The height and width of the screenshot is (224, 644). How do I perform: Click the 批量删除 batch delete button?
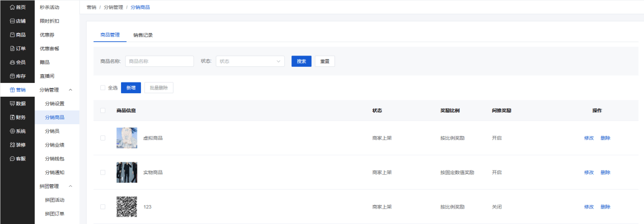159,88
